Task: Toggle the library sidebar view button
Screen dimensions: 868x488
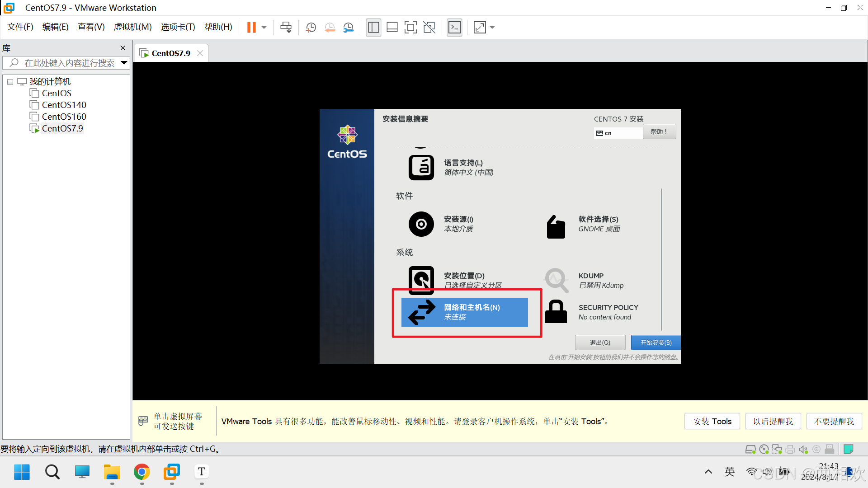Action: pos(373,28)
